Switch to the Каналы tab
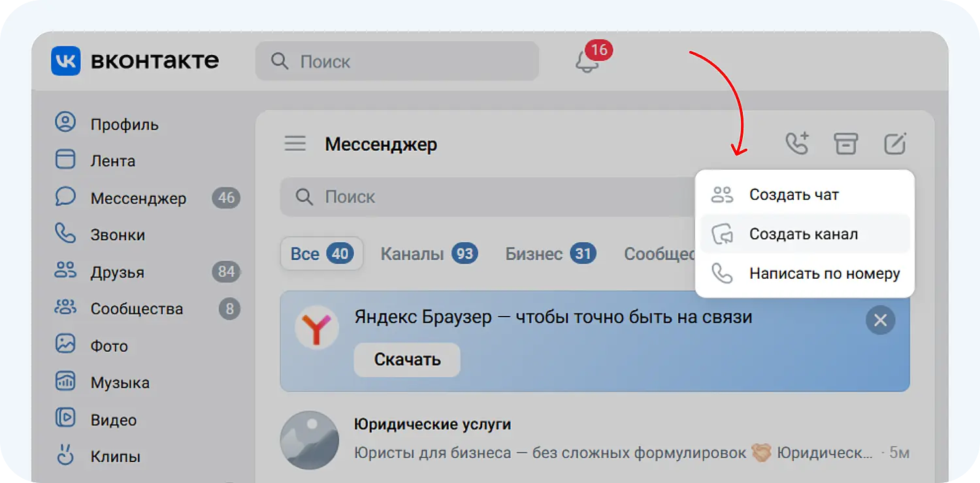The width and height of the screenshot is (980, 483). 429,254
